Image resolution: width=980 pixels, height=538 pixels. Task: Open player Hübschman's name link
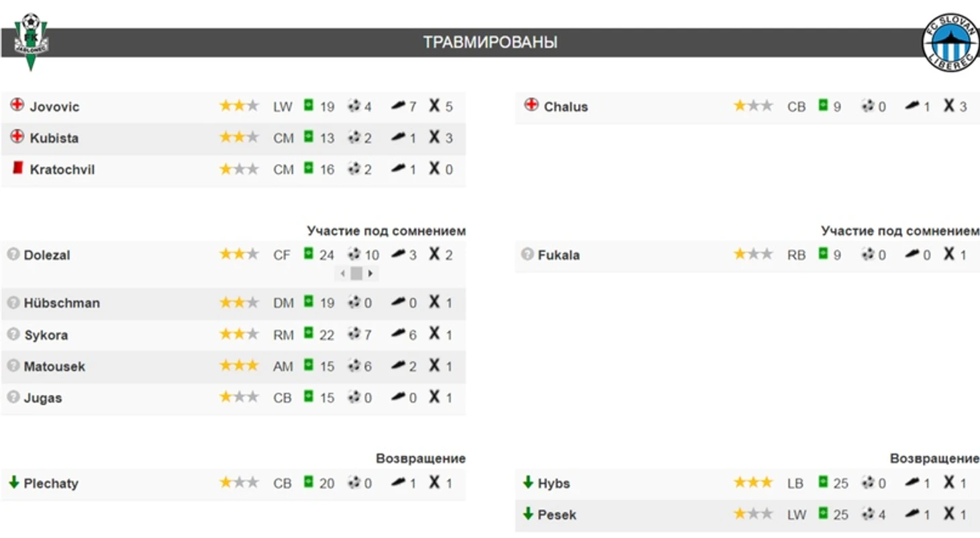pyautogui.click(x=62, y=303)
